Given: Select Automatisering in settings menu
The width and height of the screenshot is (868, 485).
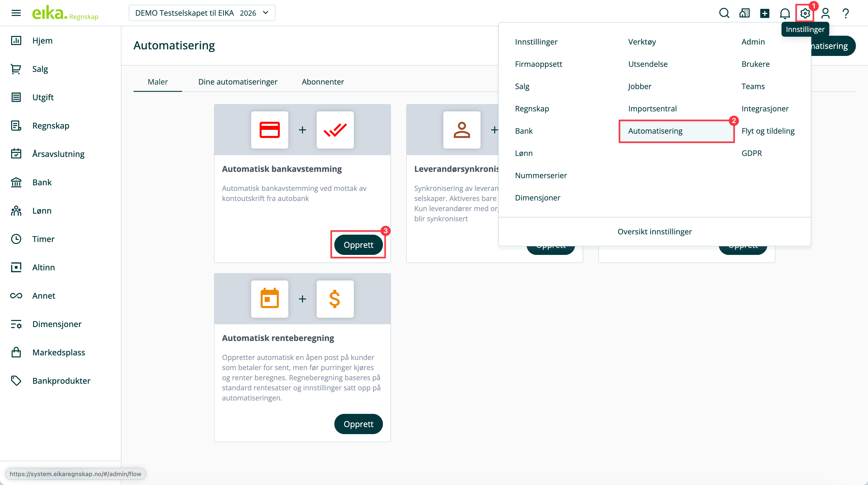Looking at the screenshot, I should [655, 131].
